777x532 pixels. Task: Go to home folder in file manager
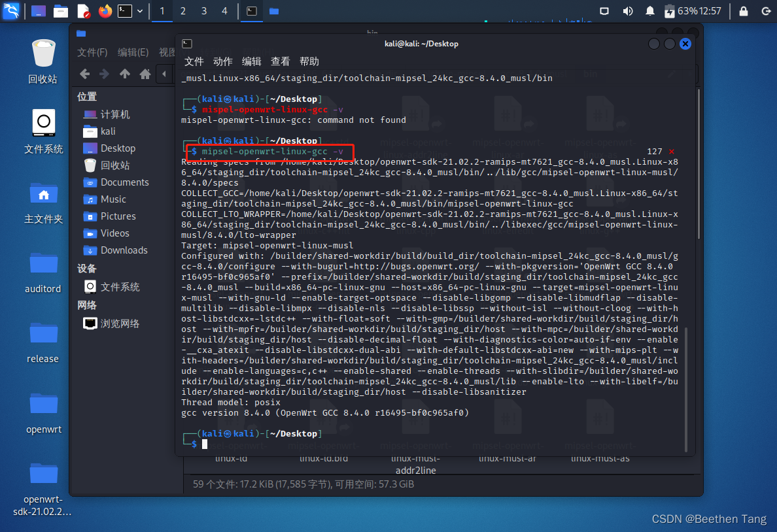point(145,75)
